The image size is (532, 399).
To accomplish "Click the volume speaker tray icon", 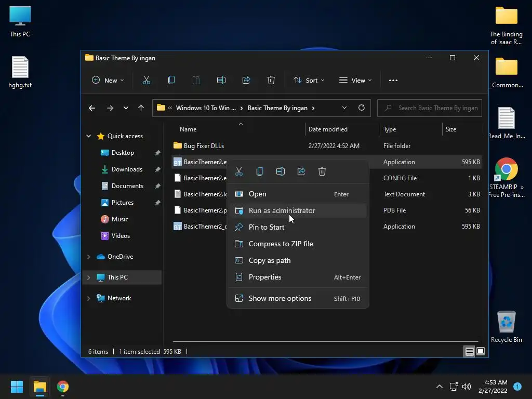I will [x=467, y=387].
